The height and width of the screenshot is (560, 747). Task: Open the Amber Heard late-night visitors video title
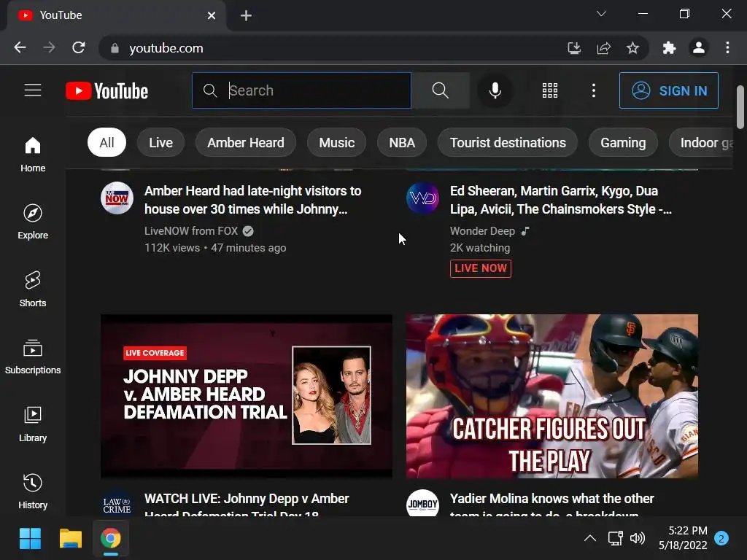(x=253, y=200)
